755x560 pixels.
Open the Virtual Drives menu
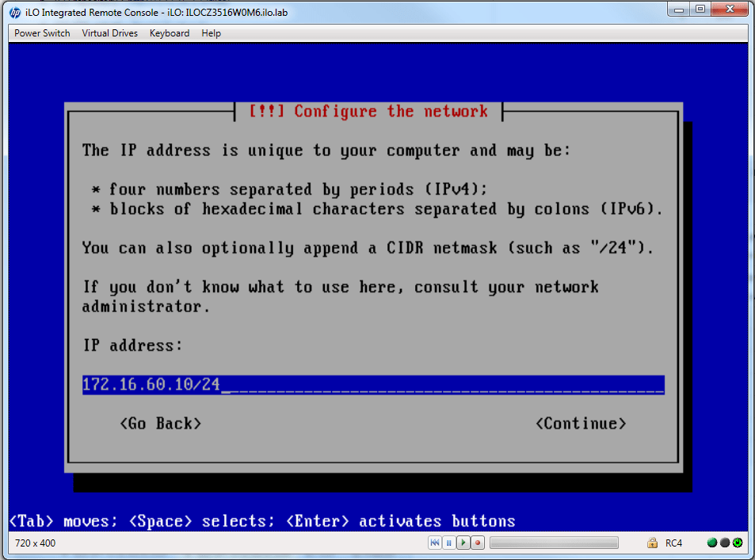coord(109,33)
